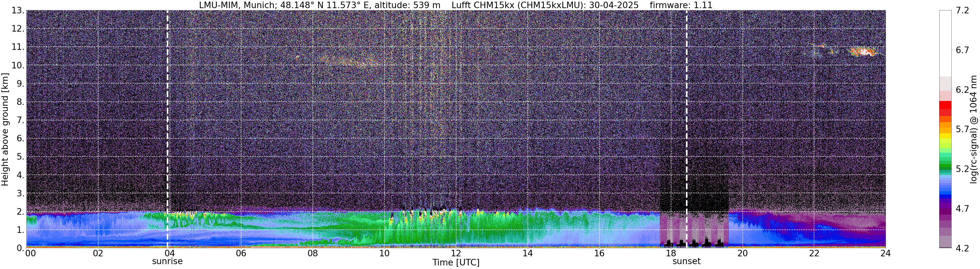Click the y-axis tick label '11.'
Screen dimensions: 980x269
[18, 47]
